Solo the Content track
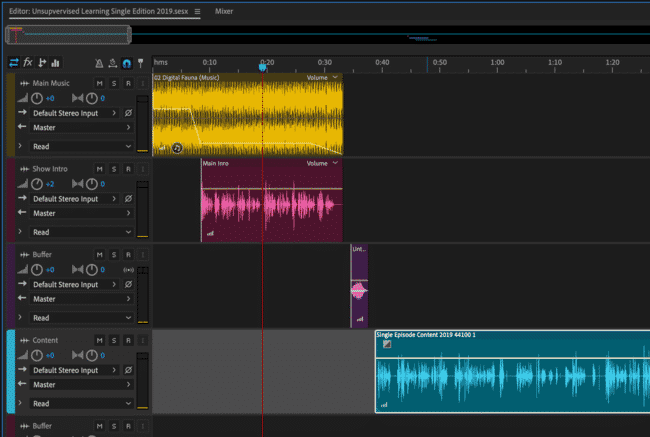The width and height of the screenshot is (650, 437). tap(114, 340)
